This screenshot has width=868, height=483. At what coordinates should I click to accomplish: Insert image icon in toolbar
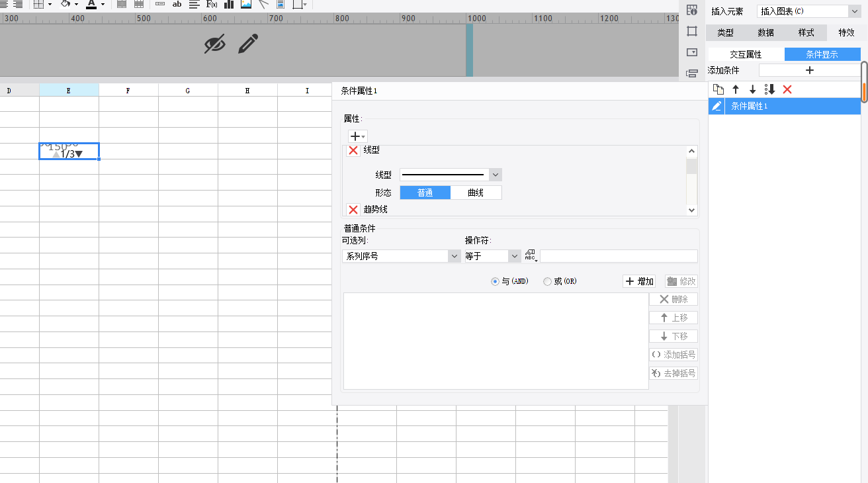pyautogui.click(x=246, y=4)
